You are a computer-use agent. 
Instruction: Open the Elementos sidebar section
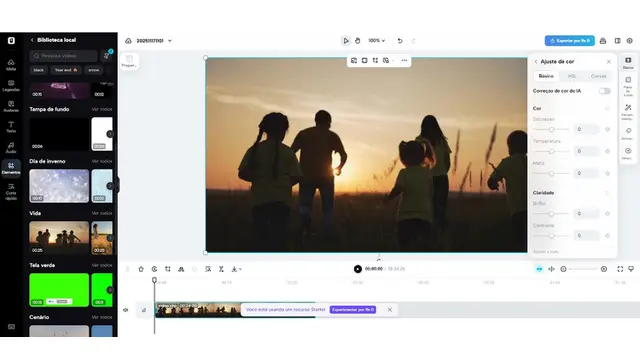[11, 168]
